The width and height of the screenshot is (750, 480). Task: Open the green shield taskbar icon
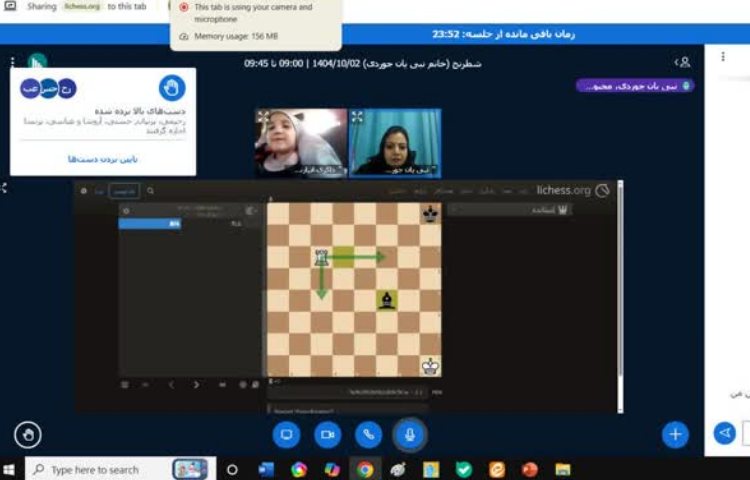click(x=463, y=470)
